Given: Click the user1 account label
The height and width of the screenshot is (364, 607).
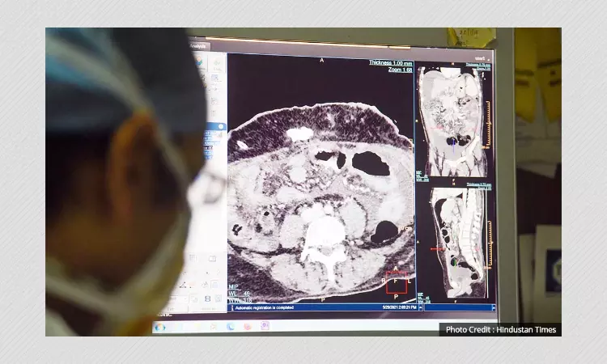Looking at the screenshot, I should pos(480,58).
